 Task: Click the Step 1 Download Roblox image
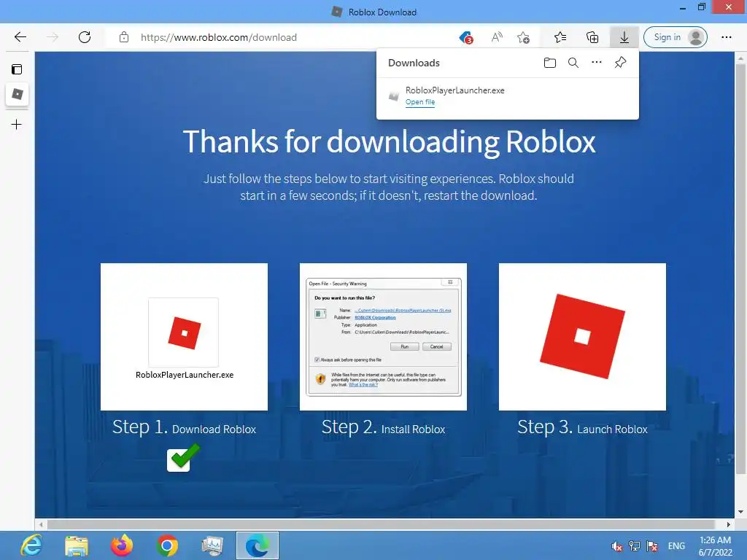[184, 337]
